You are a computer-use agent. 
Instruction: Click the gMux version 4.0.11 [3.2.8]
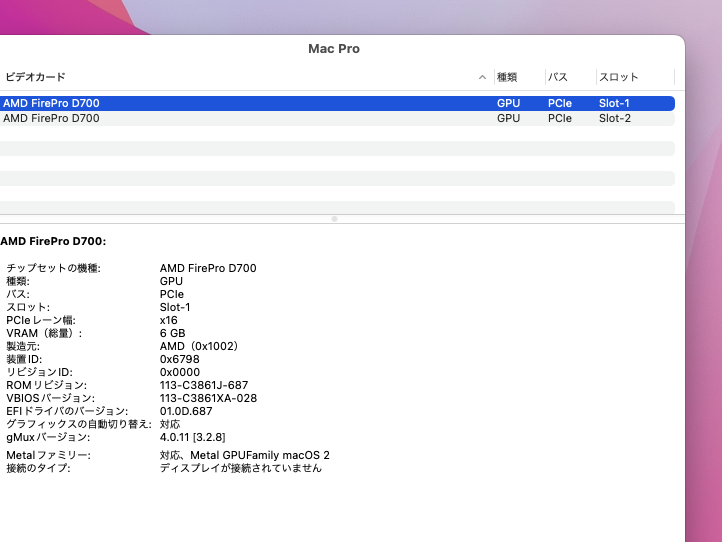[x=192, y=437]
